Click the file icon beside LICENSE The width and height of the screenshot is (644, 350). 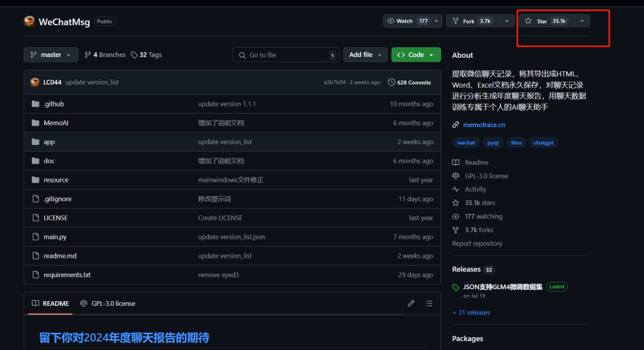[35, 218]
